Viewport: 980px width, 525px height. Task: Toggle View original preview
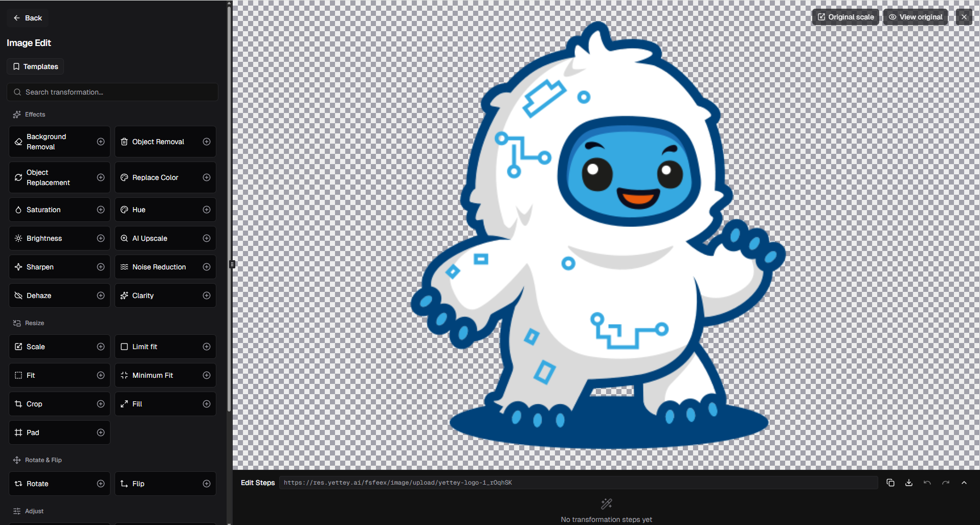click(x=915, y=17)
